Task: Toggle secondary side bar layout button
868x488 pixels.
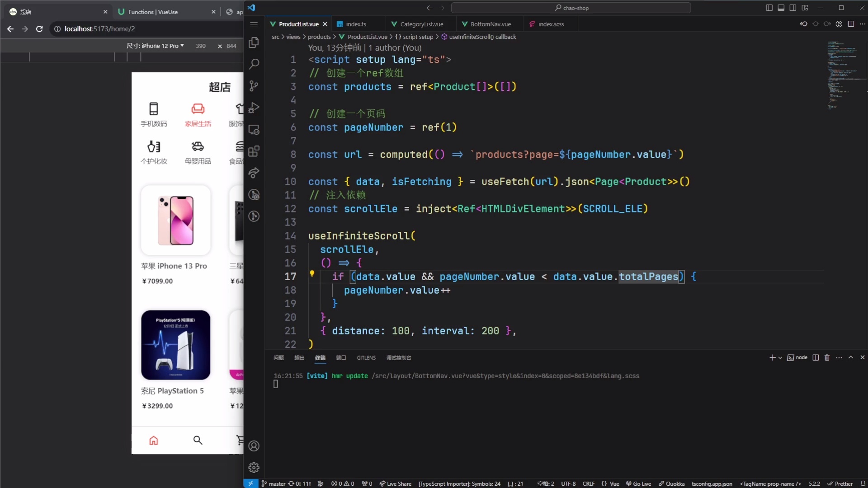Action: click(x=793, y=8)
